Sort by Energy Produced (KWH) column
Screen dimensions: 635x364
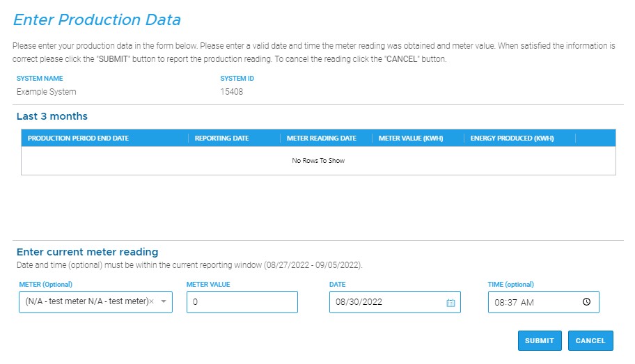pos(512,138)
